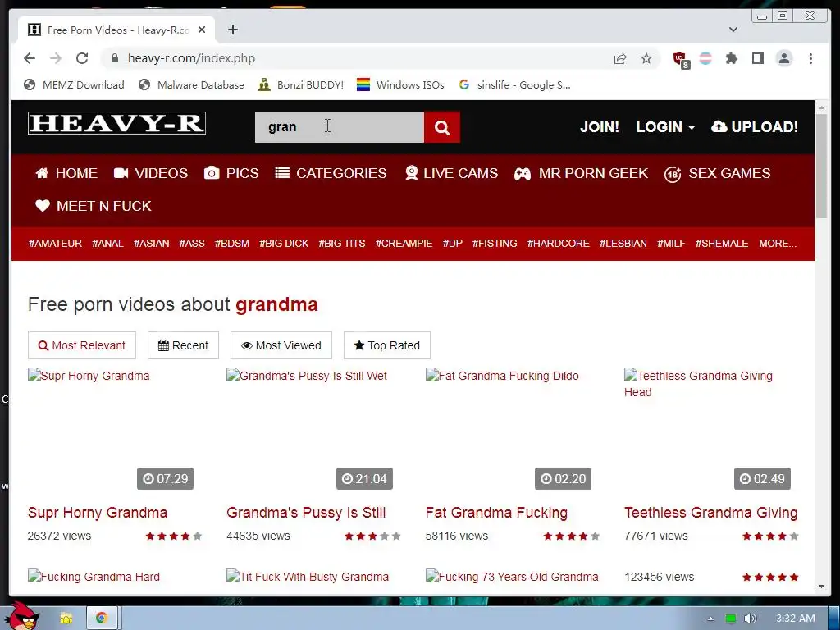Click the vertical scrollbar thumb
Viewport: 840px width, 630px height.
click(x=821, y=167)
